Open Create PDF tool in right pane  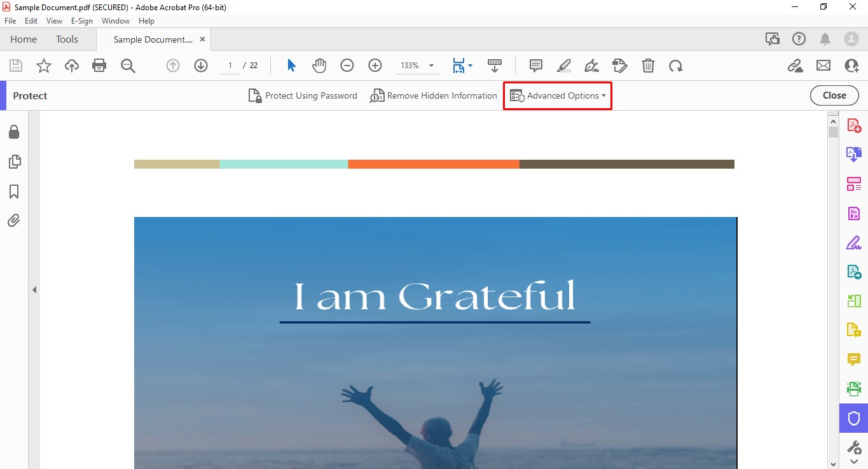[853, 125]
